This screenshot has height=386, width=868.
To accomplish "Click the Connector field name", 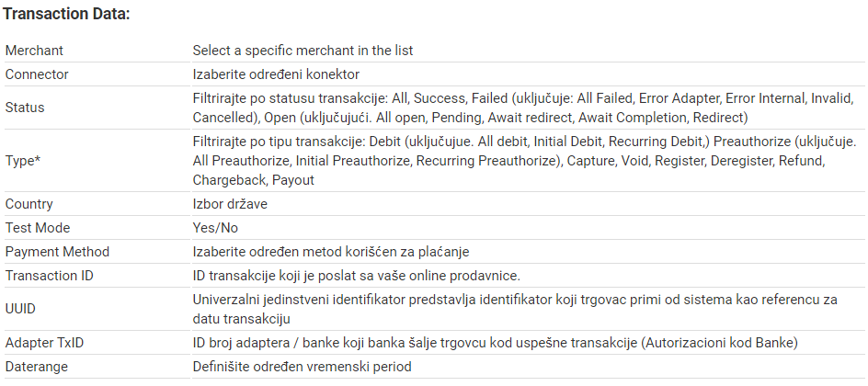I will click(x=37, y=74).
